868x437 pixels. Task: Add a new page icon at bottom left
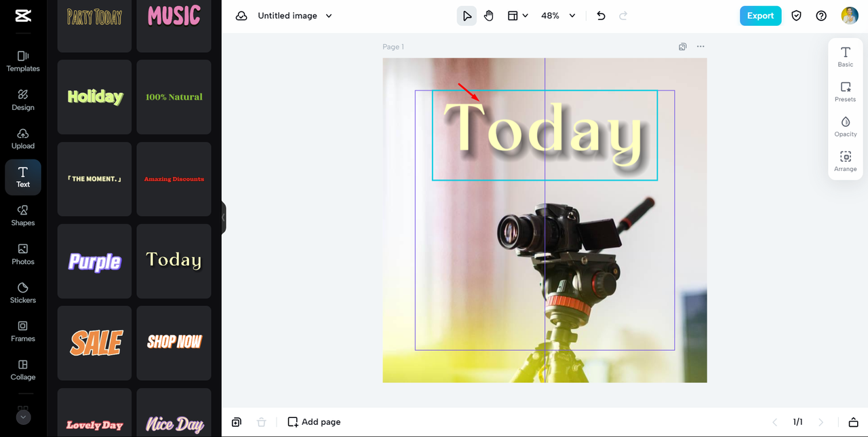[236, 422]
